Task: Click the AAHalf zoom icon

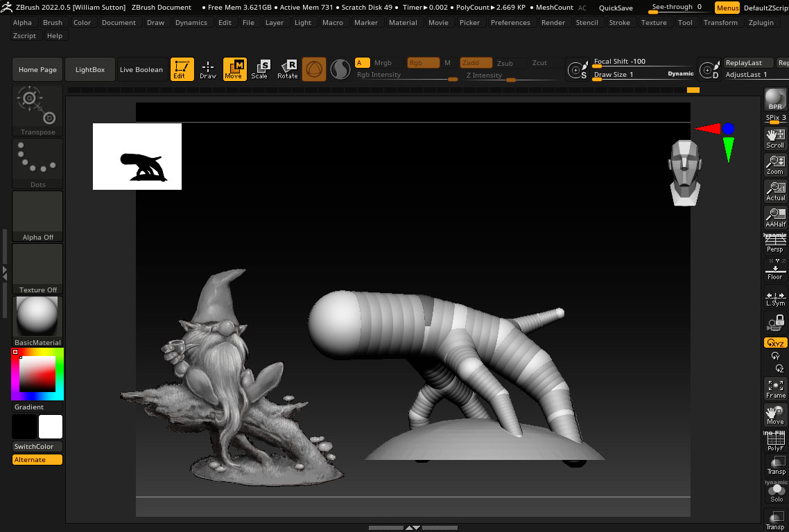Action: (x=775, y=218)
